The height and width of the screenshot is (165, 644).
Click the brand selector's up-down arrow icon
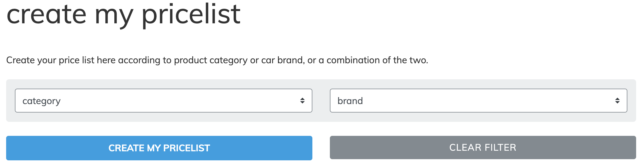(x=617, y=101)
